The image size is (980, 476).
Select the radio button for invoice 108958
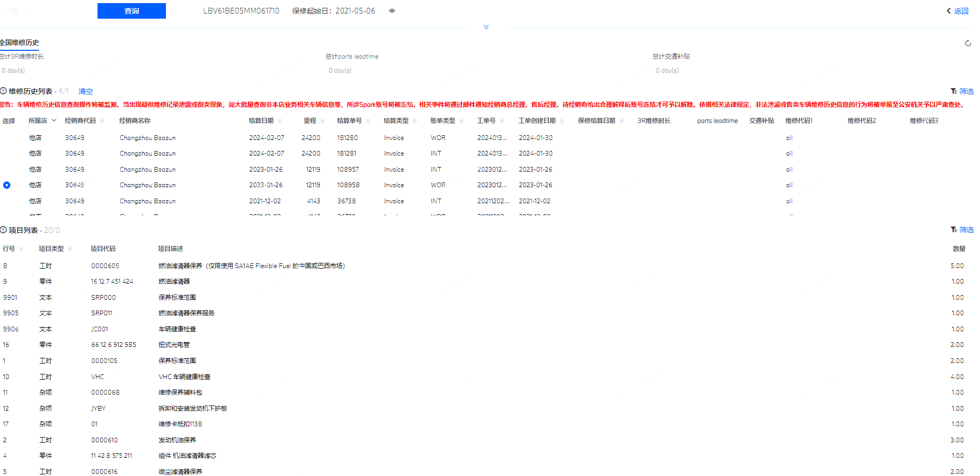point(7,185)
